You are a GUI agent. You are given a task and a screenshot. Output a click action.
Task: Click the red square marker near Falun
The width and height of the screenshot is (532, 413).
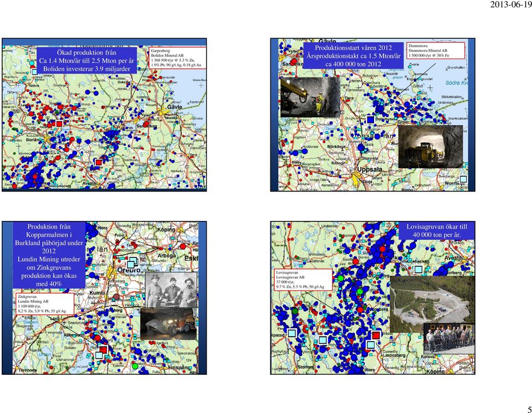point(59,124)
